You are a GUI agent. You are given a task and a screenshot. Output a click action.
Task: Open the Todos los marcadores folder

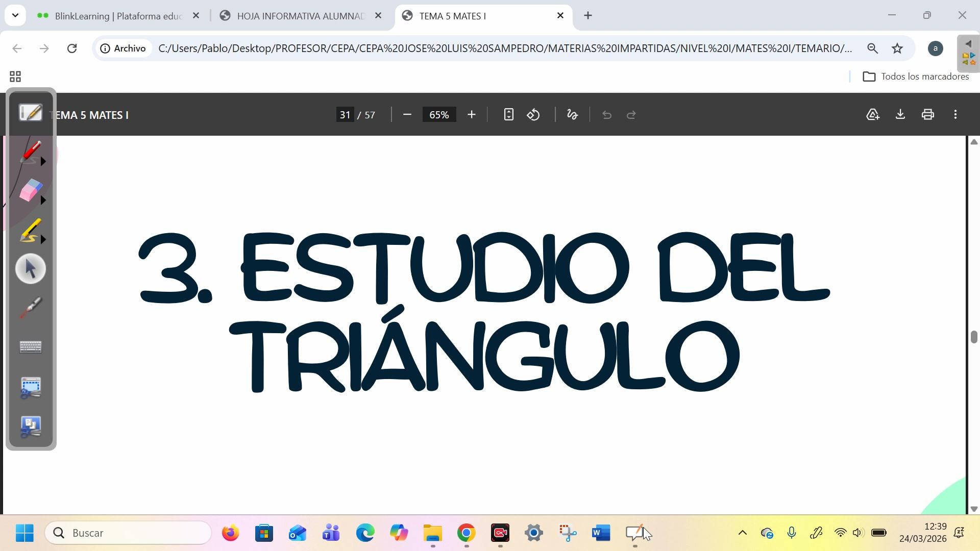916,77
